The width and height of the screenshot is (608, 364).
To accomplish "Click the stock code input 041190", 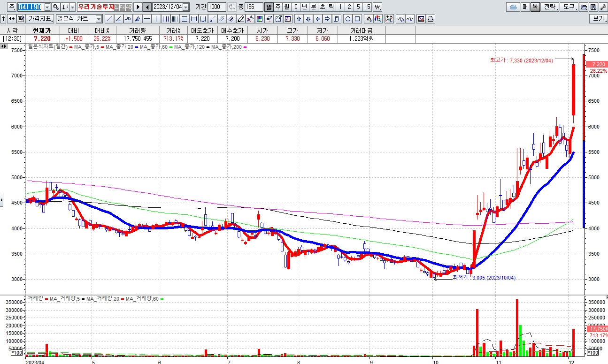I will [x=30, y=7].
